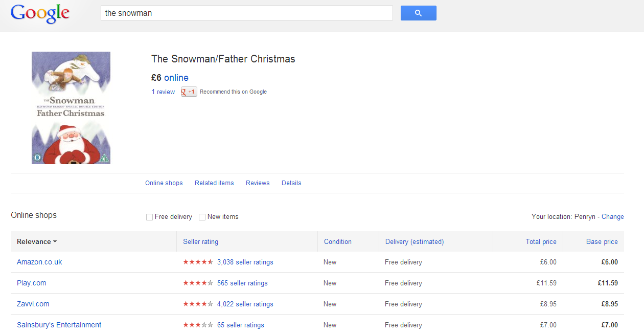
Task: Enable the Free delivery checkbox
Action: [x=150, y=217]
